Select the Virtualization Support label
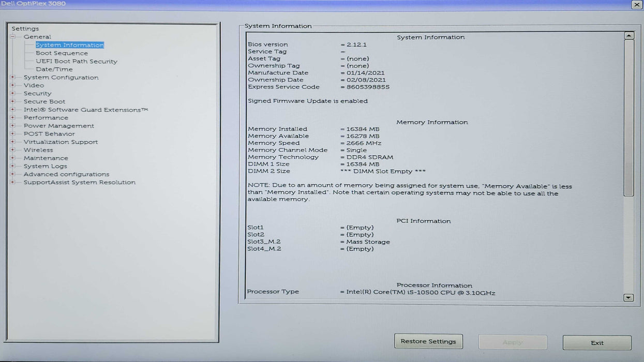This screenshot has width=644, height=362. 61,142
